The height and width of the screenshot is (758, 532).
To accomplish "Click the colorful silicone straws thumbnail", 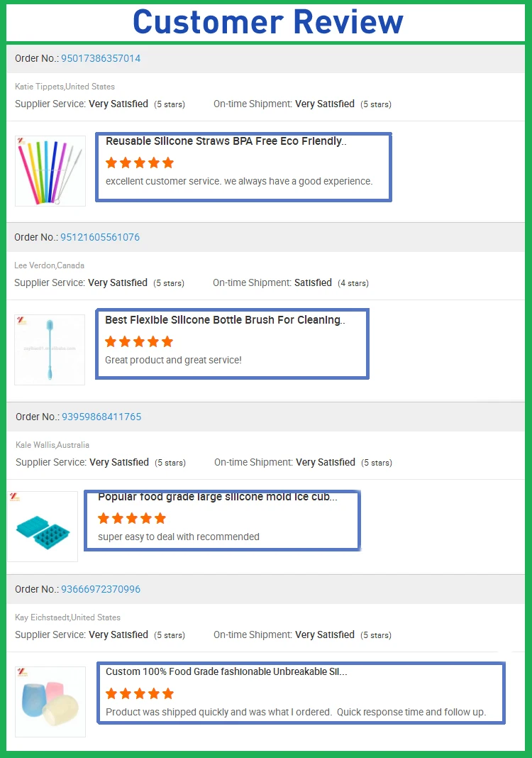I will 50,171.
